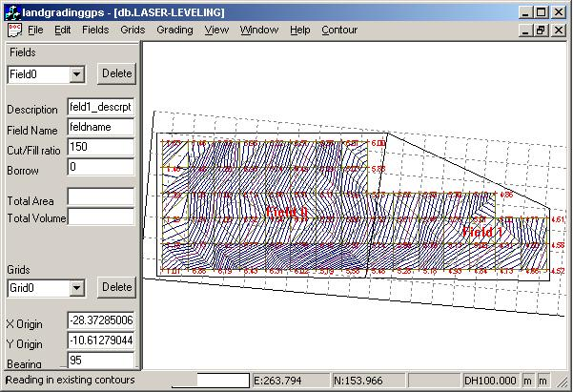Focus the Field Name input box
573x392 pixels.
100,128
